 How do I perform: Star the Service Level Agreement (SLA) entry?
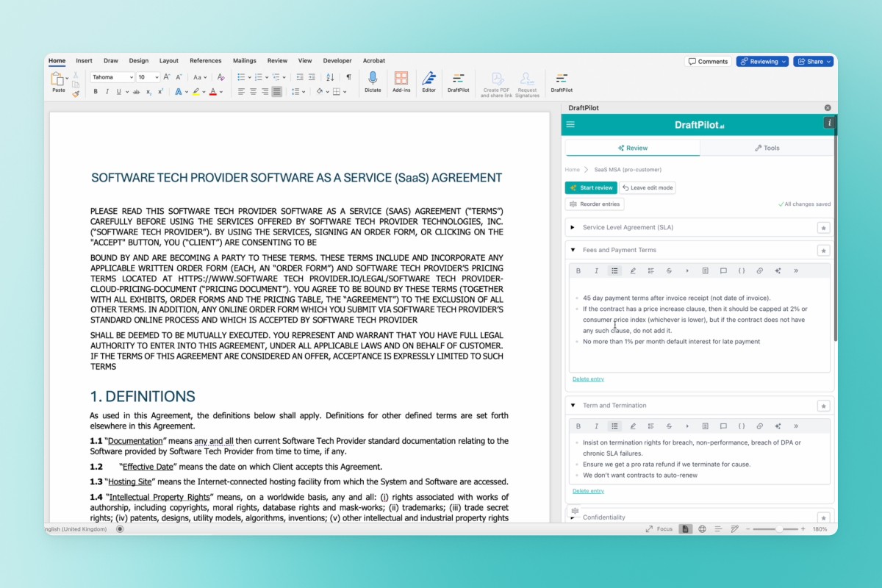pos(824,228)
